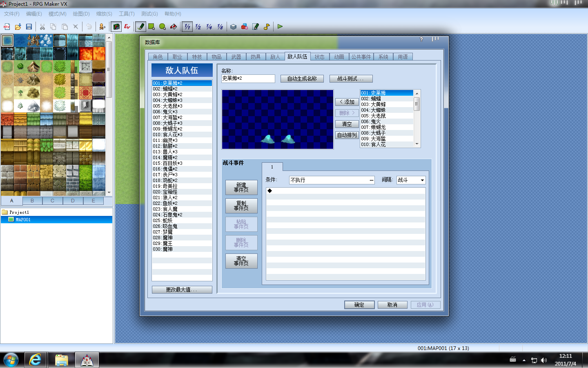Click 战斗测试 button
Image resolution: width=588 pixels, height=368 pixels.
(x=351, y=79)
